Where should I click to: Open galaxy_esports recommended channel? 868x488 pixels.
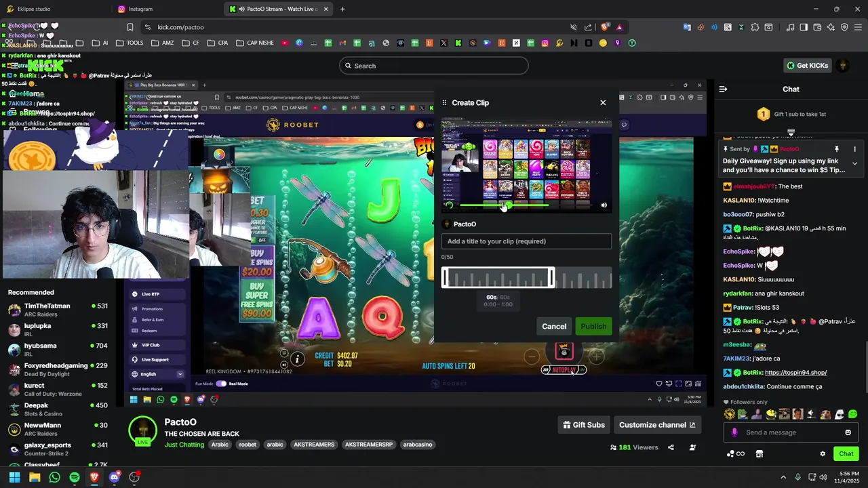point(58,449)
